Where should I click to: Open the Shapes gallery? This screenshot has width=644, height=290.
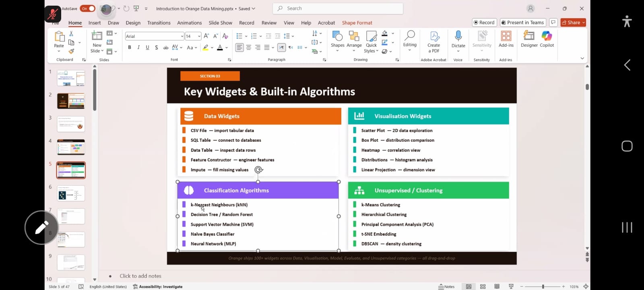pos(337,39)
